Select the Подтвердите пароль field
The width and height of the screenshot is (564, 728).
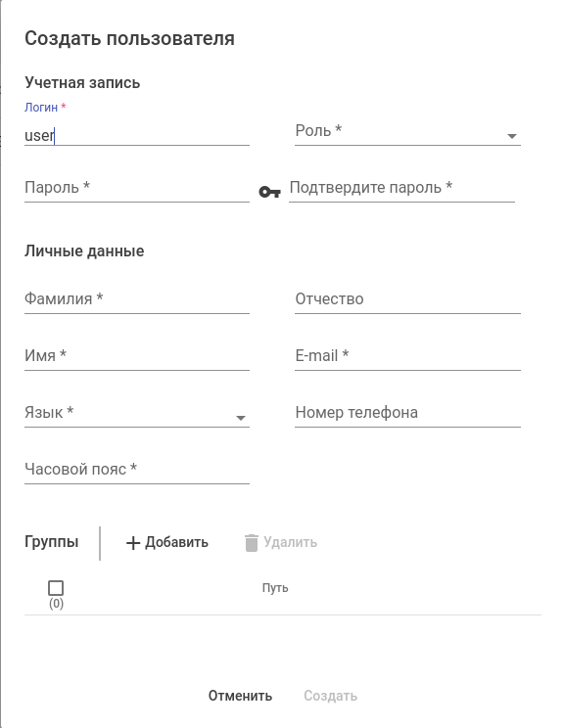pos(401,188)
